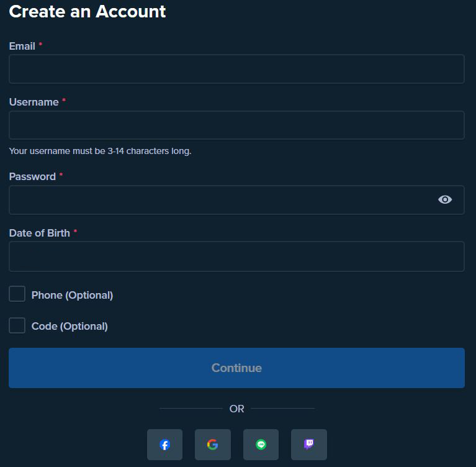The width and height of the screenshot is (476, 467).
Task: Click the "Phone (Optional)" label text
Action: [x=72, y=295]
